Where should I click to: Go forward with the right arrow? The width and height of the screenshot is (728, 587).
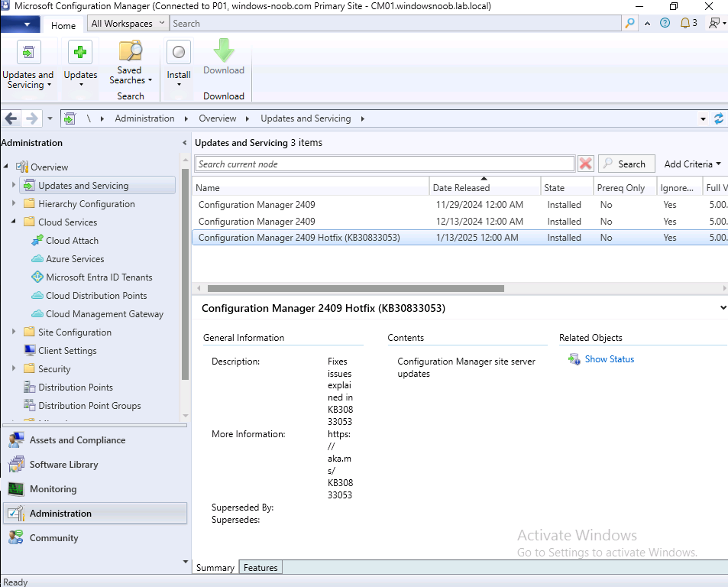pos(31,118)
